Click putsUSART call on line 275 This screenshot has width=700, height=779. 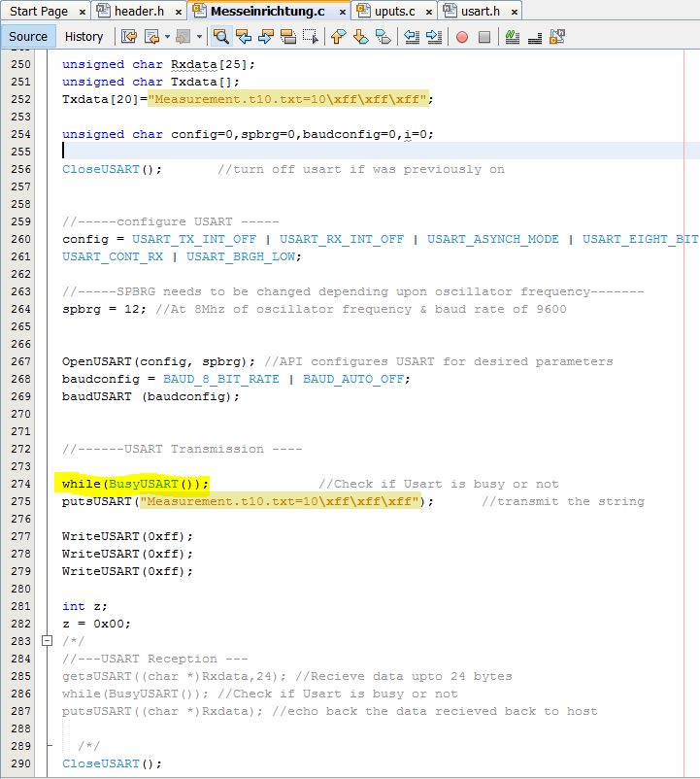coord(97,501)
